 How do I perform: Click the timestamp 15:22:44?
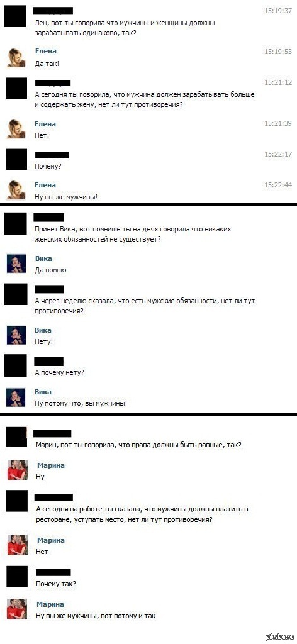277,186
